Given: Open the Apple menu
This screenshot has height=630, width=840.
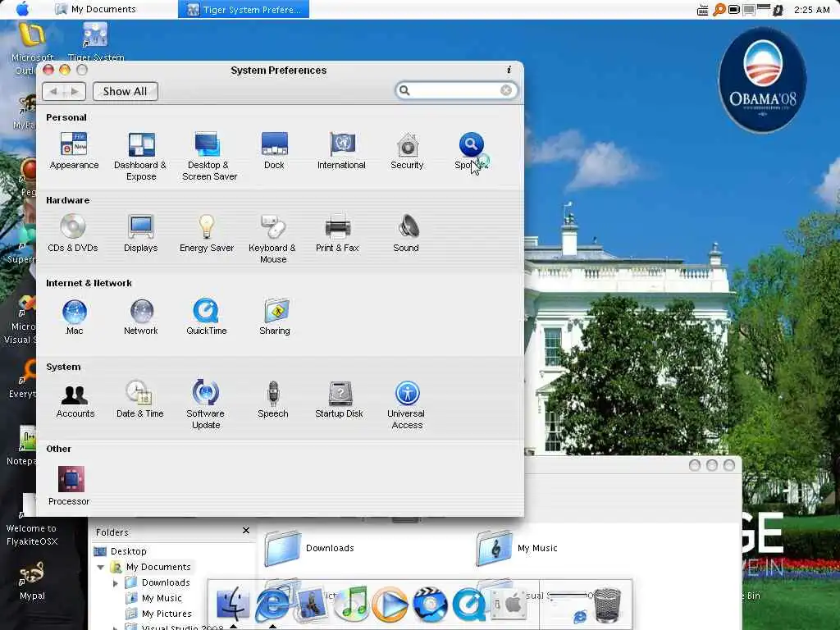Looking at the screenshot, I should coord(23,9).
